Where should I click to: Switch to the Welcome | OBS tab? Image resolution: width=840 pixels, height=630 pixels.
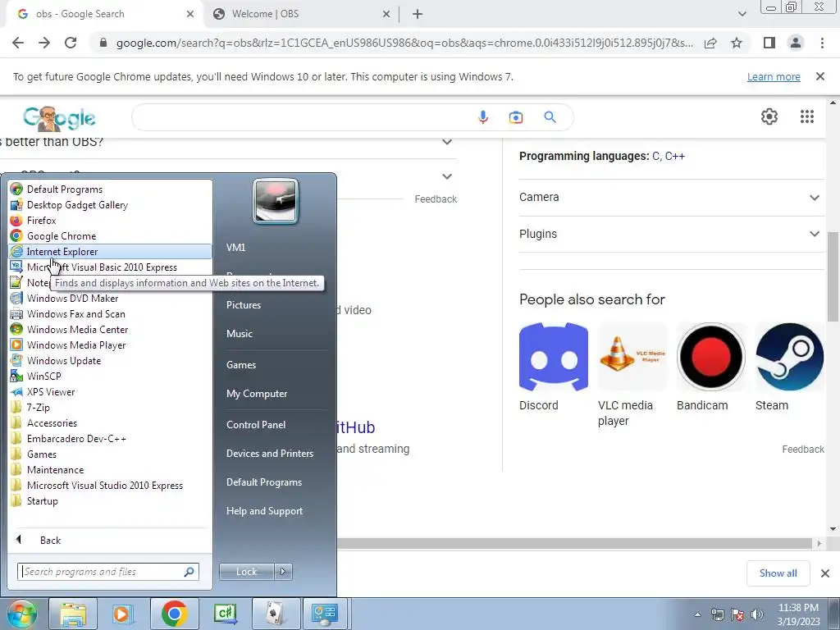point(300,14)
